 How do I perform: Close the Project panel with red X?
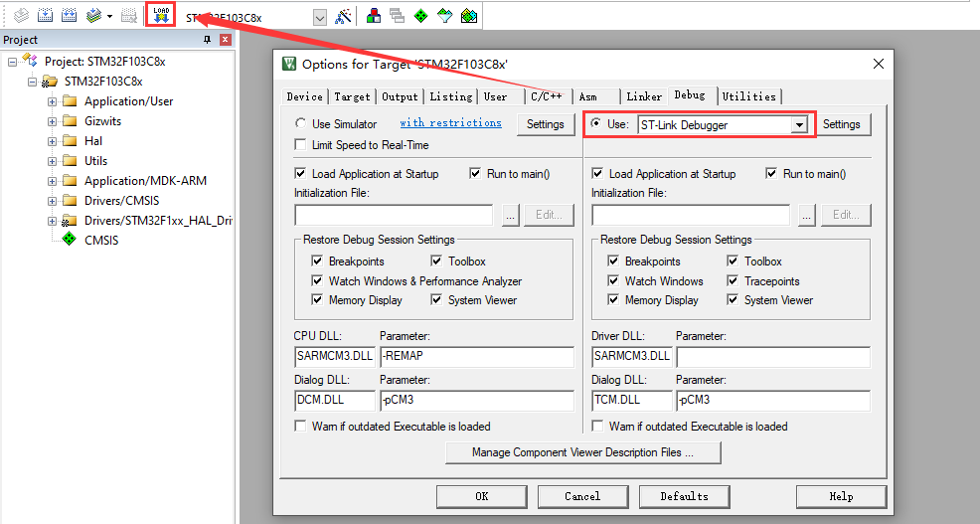226,40
